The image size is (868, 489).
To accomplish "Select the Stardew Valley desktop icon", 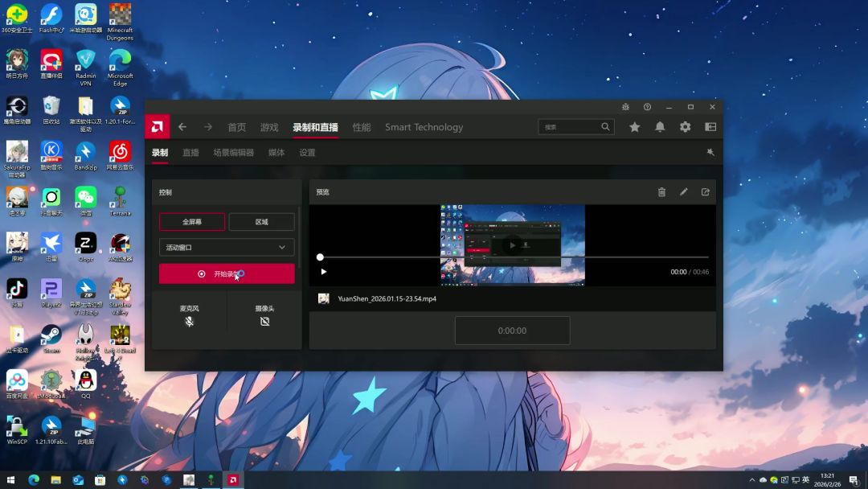I will click(x=120, y=297).
